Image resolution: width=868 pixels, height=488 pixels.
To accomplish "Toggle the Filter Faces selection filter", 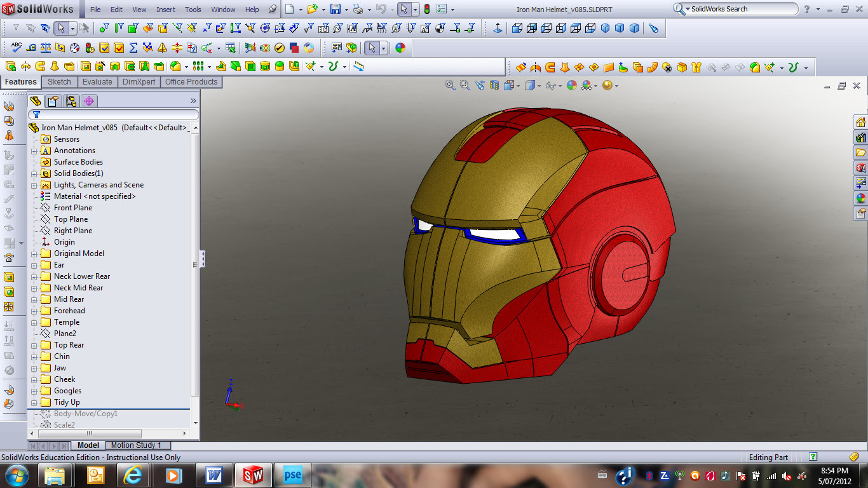I will coord(133,28).
